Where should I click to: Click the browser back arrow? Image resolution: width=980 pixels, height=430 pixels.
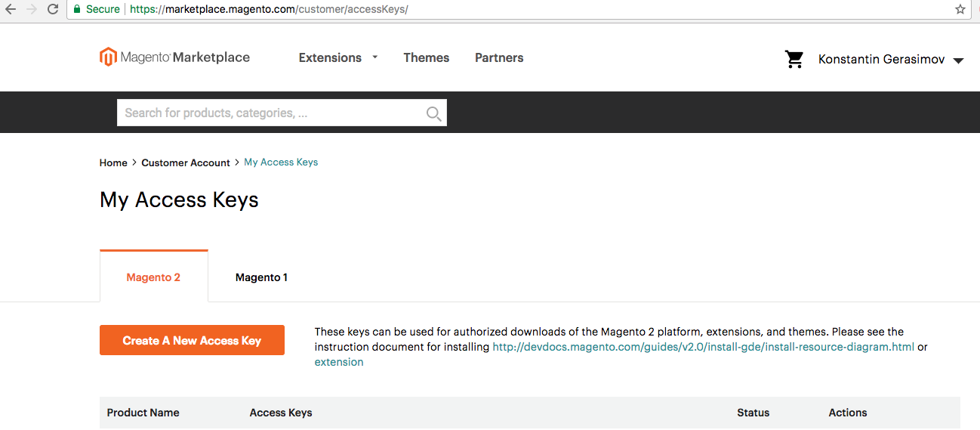pyautogui.click(x=11, y=9)
